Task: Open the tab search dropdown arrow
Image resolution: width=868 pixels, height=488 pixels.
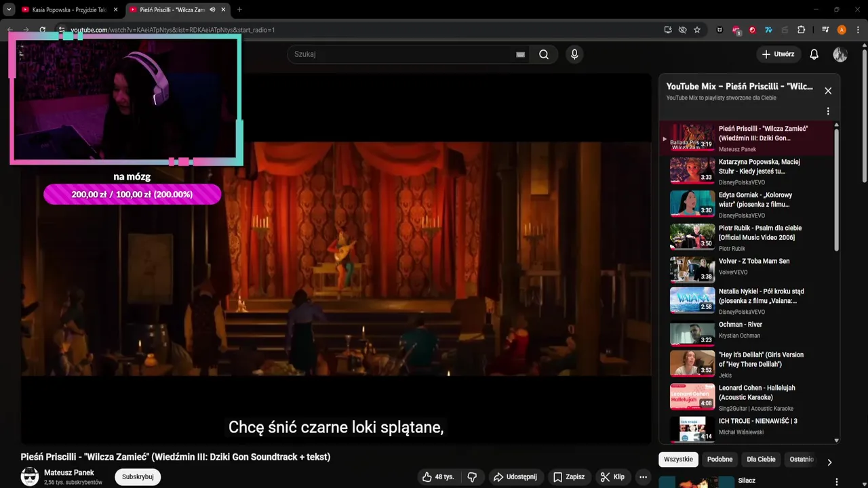Action: pos(9,9)
